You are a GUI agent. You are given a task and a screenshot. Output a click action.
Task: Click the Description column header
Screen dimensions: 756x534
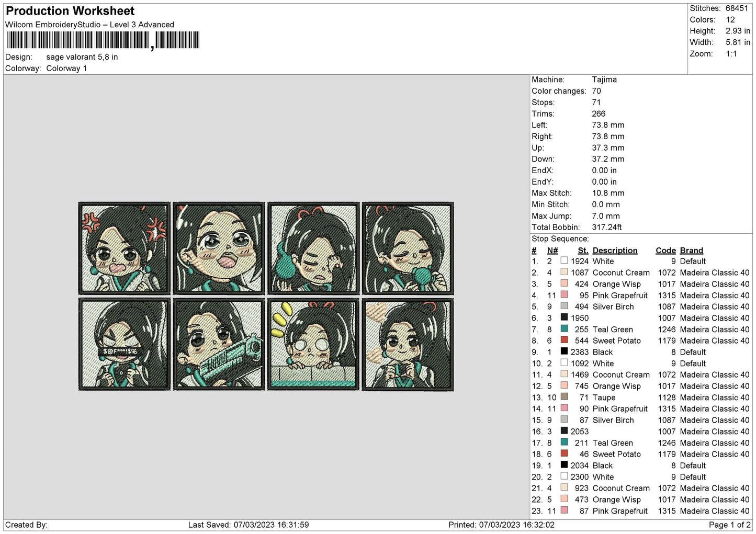coord(615,251)
